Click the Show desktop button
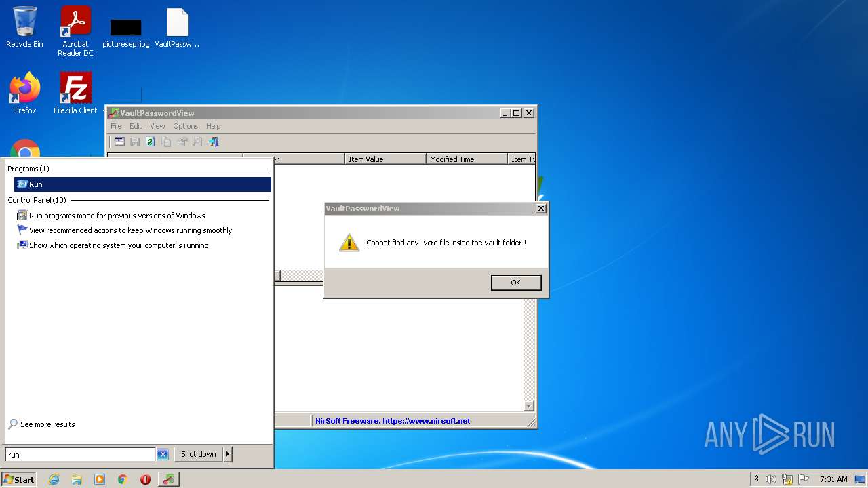The height and width of the screenshot is (488, 868). click(861, 479)
